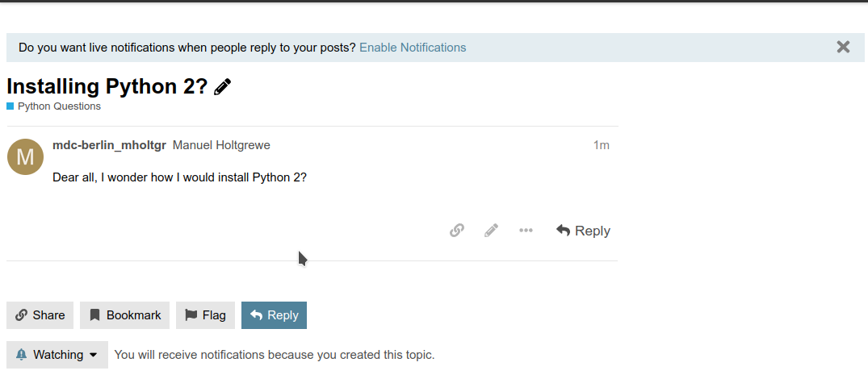
Task: Show more post actions ellipsis
Action: 526,231
